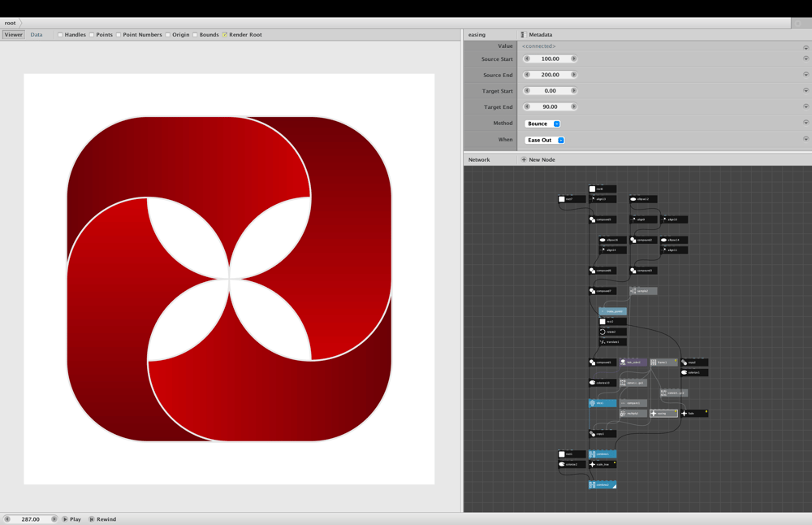Enable the Points checkbox

(x=92, y=35)
